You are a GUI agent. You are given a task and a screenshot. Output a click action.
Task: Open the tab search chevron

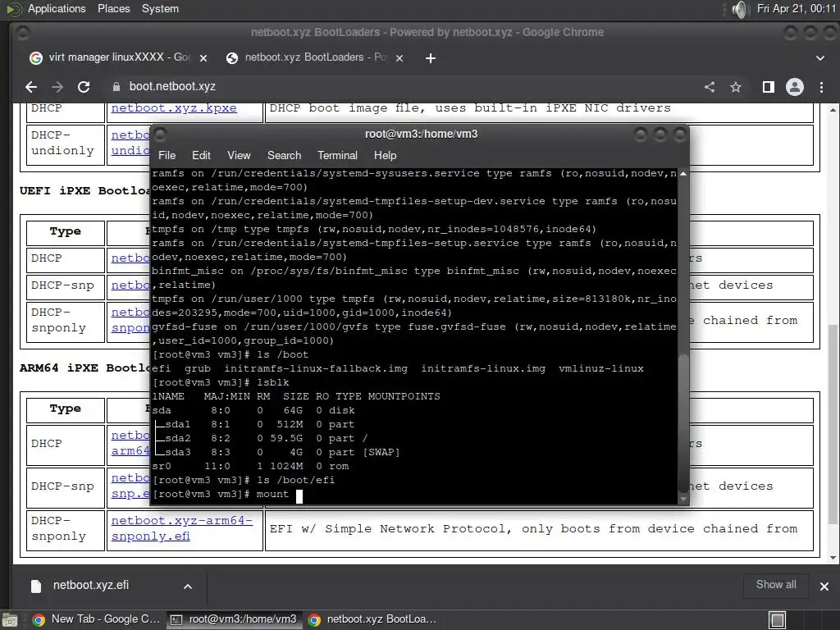(819, 58)
